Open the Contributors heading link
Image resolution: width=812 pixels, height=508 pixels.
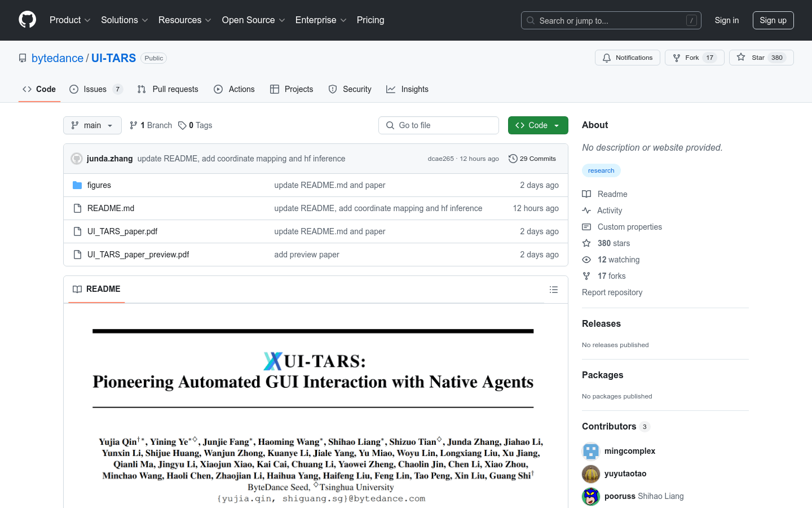[x=616, y=426]
